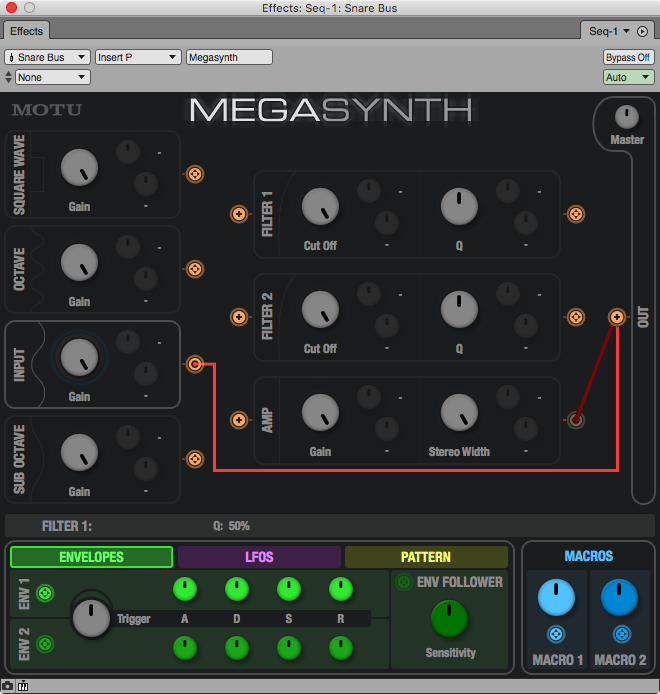Select the Effects tab
This screenshot has width=660, height=694.
(x=27, y=31)
